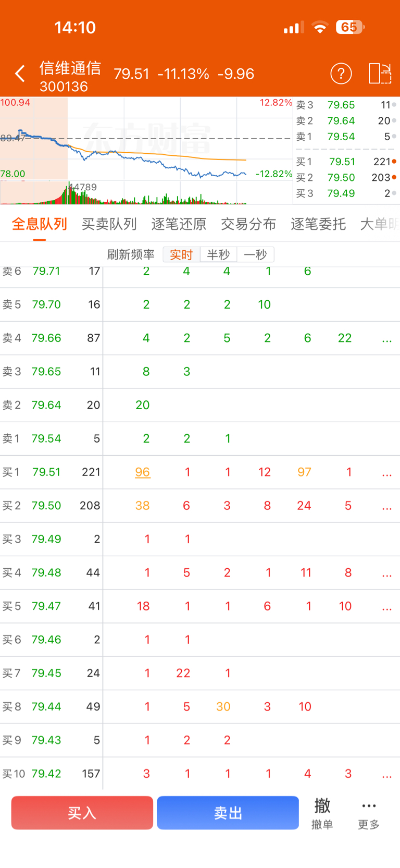Tap the split-screen layout icon

[x=380, y=74]
